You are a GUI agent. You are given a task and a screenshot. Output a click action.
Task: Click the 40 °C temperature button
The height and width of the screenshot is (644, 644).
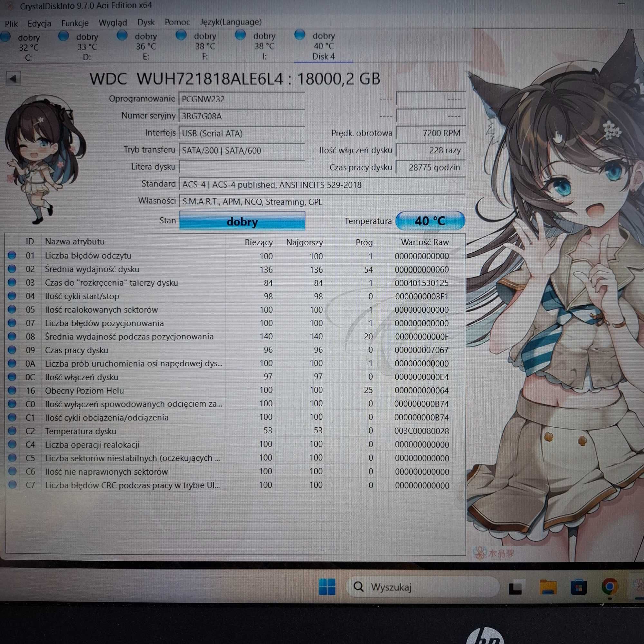(x=430, y=220)
